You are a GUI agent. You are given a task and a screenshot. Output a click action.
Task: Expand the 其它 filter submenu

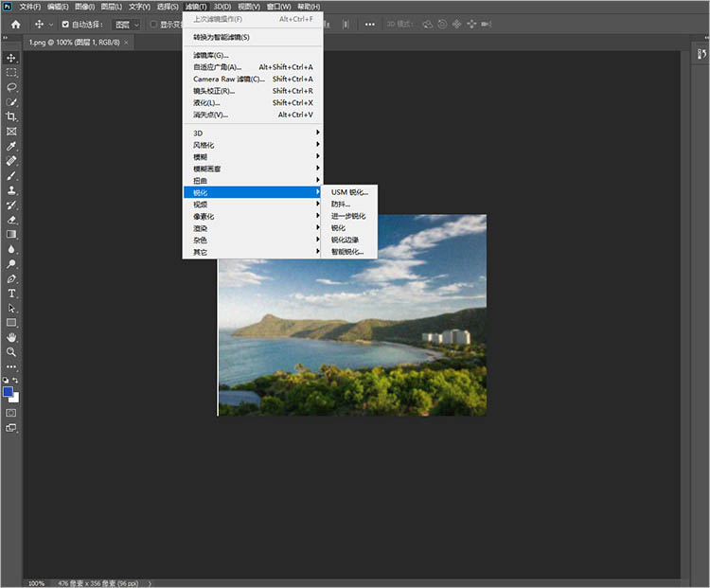[x=253, y=252]
